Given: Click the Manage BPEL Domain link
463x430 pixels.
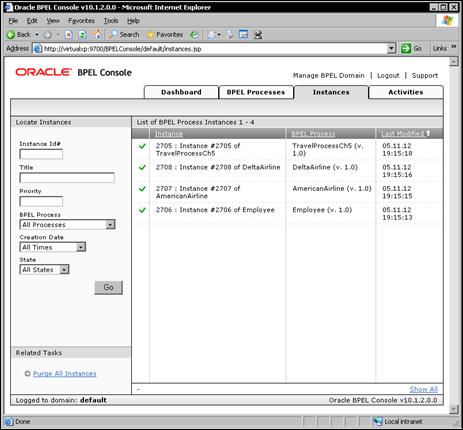Looking at the screenshot, I should pyautogui.click(x=329, y=76).
